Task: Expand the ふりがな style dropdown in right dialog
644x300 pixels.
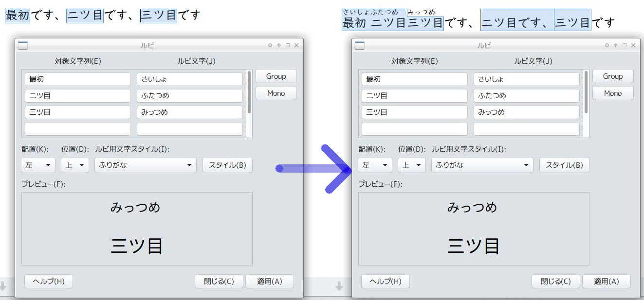Action: (x=482, y=165)
